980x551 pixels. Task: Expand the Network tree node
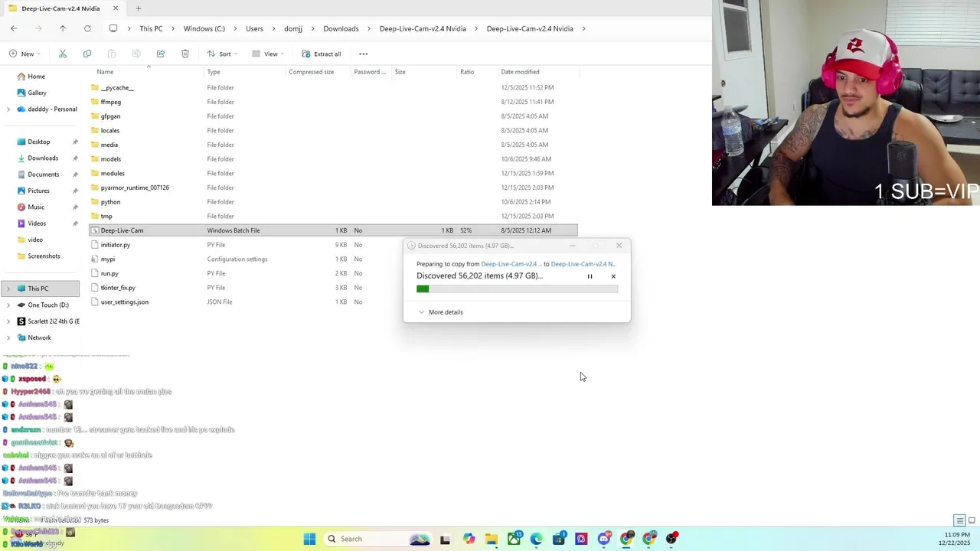point(8,337)
